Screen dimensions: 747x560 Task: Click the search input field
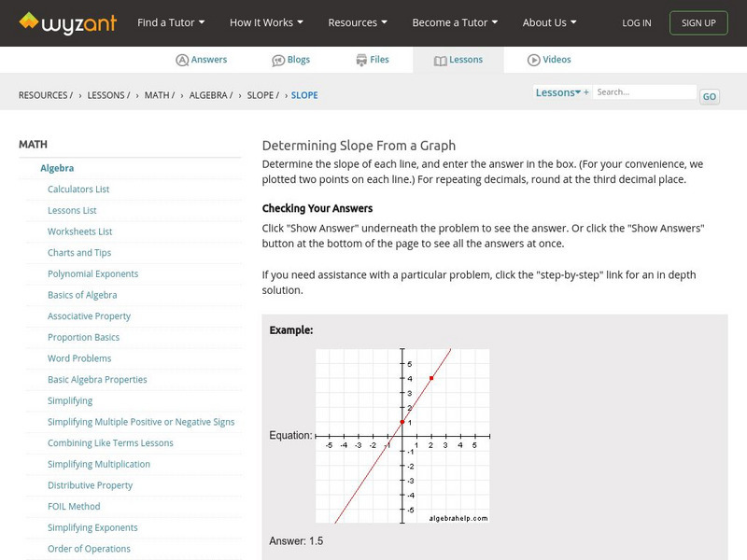(x=644, y=91)
